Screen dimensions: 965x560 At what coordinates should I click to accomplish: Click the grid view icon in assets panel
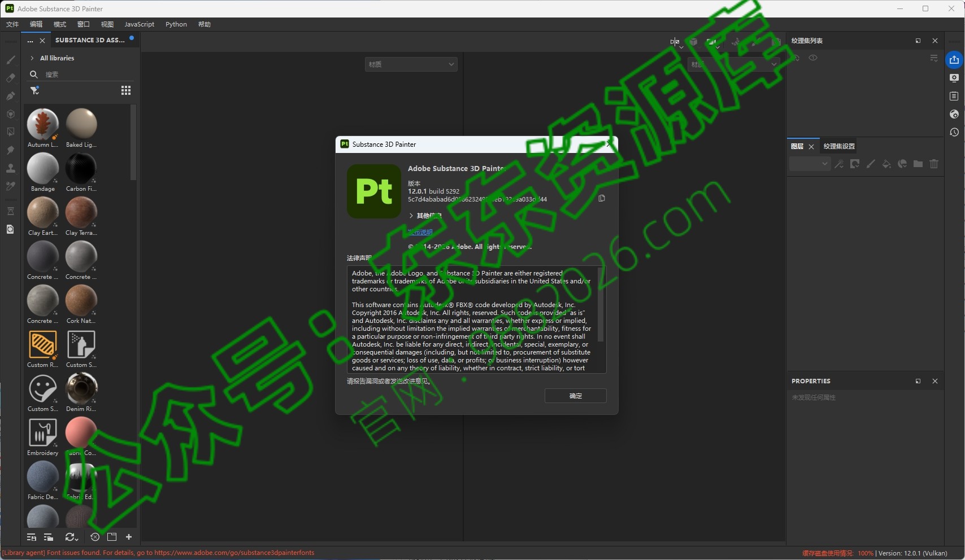126,90
